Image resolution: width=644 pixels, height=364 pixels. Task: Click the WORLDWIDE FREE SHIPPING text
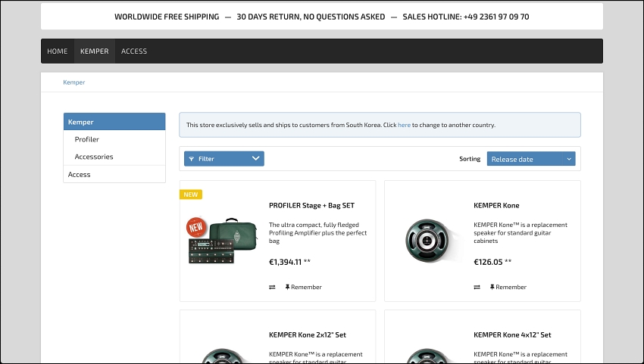point(167,17)
